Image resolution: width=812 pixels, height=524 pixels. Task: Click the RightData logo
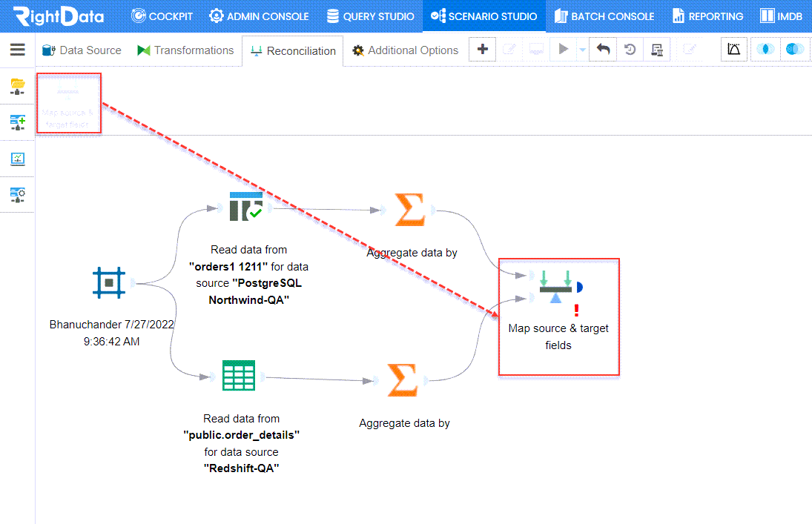pos(59,16)
